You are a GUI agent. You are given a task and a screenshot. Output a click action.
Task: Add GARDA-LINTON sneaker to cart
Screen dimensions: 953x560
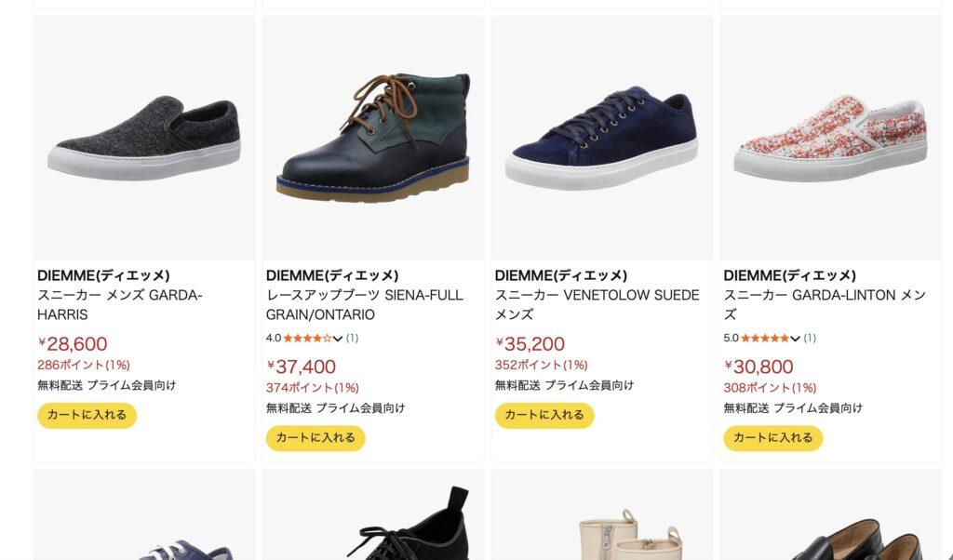pyautogui.click(x=773, y=438)
